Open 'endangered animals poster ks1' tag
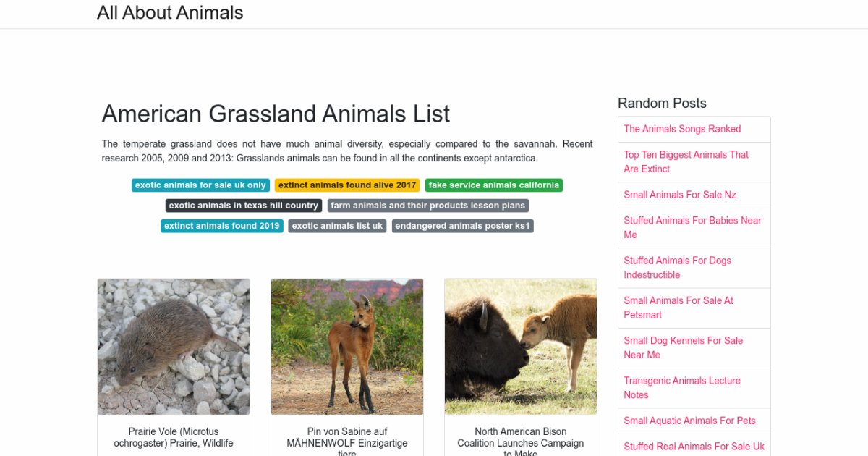The width and height of the screenshot is (868, 456). coord(463,226)
